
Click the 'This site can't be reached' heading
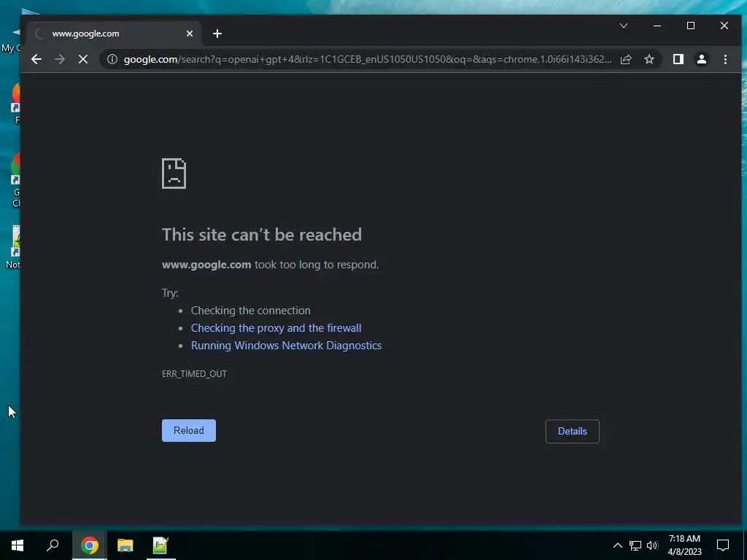[262, 235]
